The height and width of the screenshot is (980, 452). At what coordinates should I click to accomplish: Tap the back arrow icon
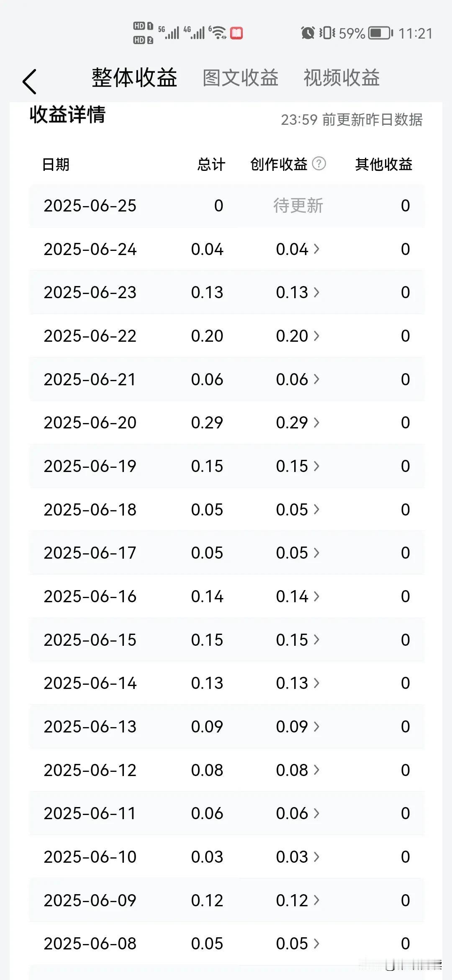(29, 81)
